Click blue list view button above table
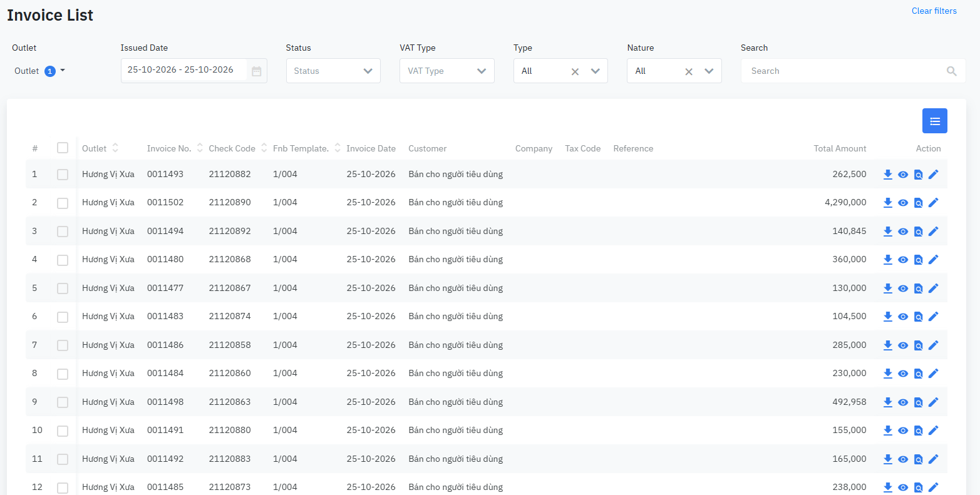This screenshot has width=980, height=495. (x=935, y=121)
